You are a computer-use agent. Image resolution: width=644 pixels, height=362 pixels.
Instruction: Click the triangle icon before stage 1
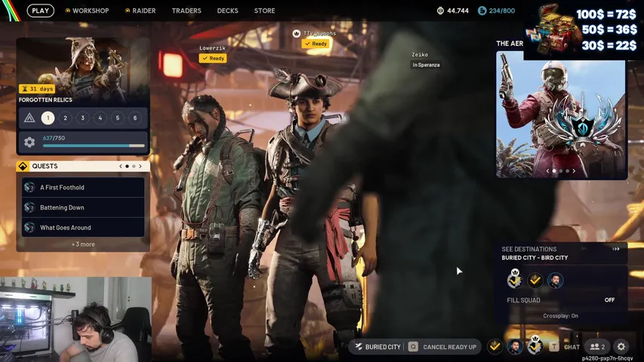tap(29, 118)
